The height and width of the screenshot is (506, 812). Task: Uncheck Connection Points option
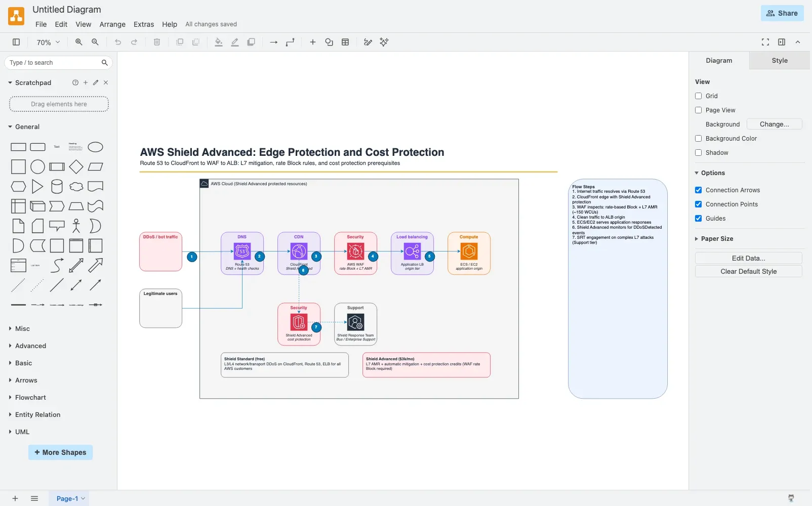click(699, 204)
